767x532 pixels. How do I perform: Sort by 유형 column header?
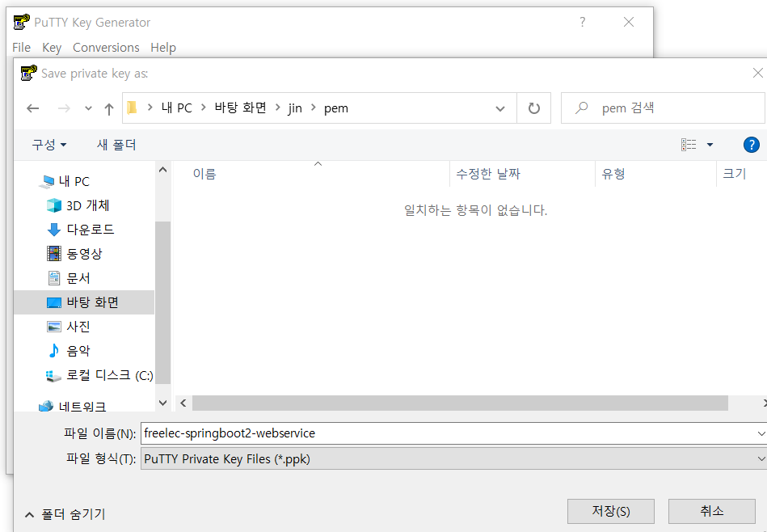click(613, 174)
